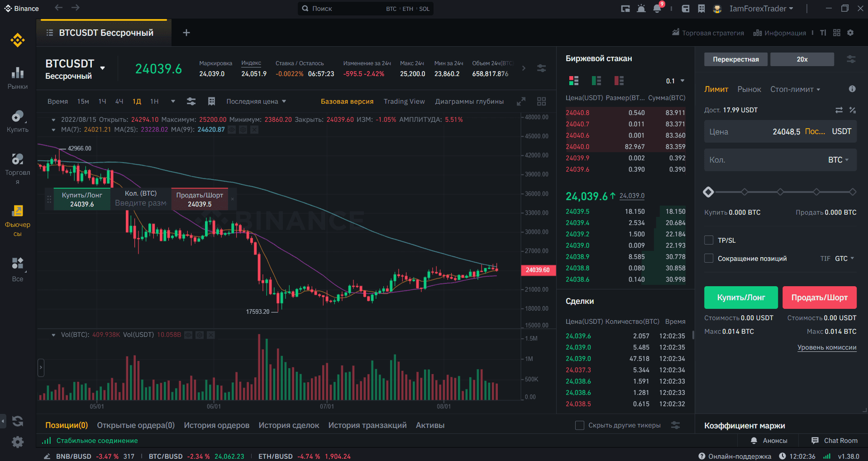Switch to История ордеров tab

pyautogui.click(x=216, y=425)
